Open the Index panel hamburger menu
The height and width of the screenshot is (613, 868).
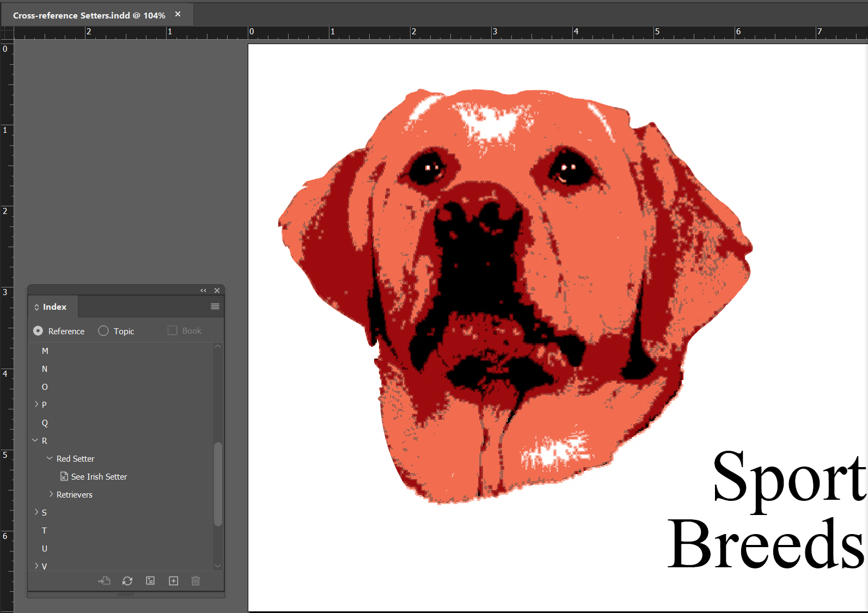[215, 306]
